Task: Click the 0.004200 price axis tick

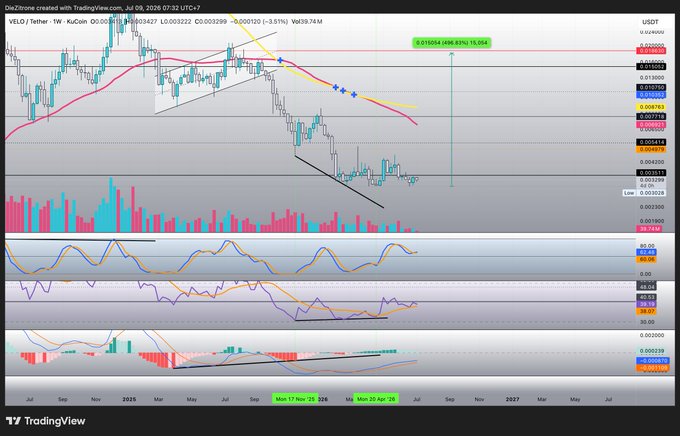Action: coord(652,162)
